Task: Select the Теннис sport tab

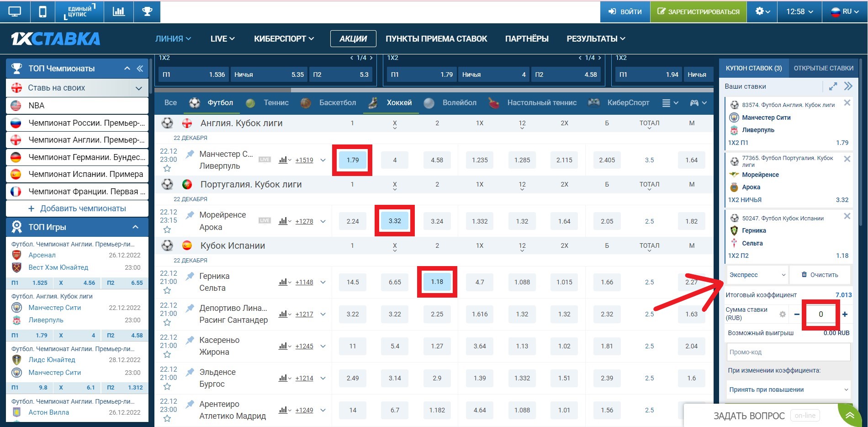Action: [x=267, y=103]
